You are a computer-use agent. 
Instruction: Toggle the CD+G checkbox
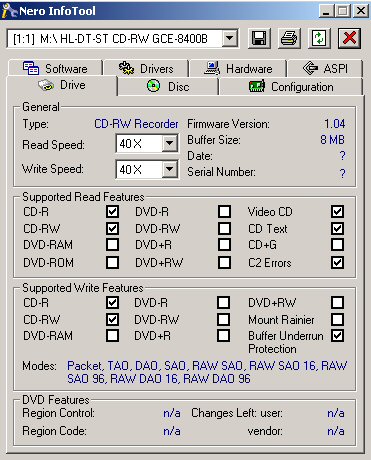point(337,245)
